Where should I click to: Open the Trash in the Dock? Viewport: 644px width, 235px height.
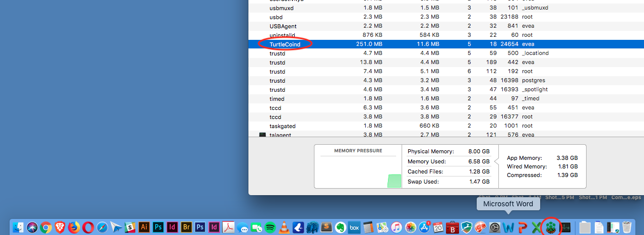click(x=627, y=227)
